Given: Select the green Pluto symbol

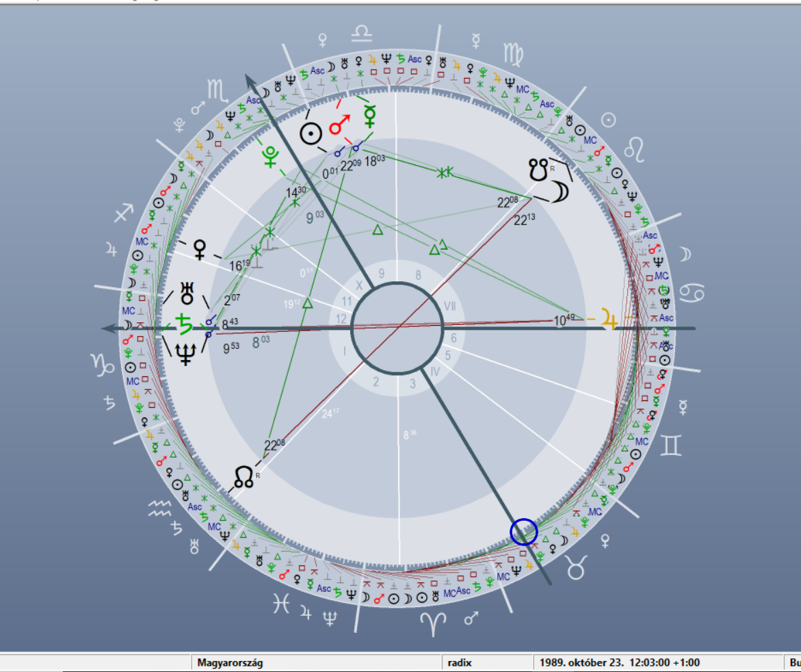Looking at the screenshot, I should pyautogui.click(x=271, y=157).
